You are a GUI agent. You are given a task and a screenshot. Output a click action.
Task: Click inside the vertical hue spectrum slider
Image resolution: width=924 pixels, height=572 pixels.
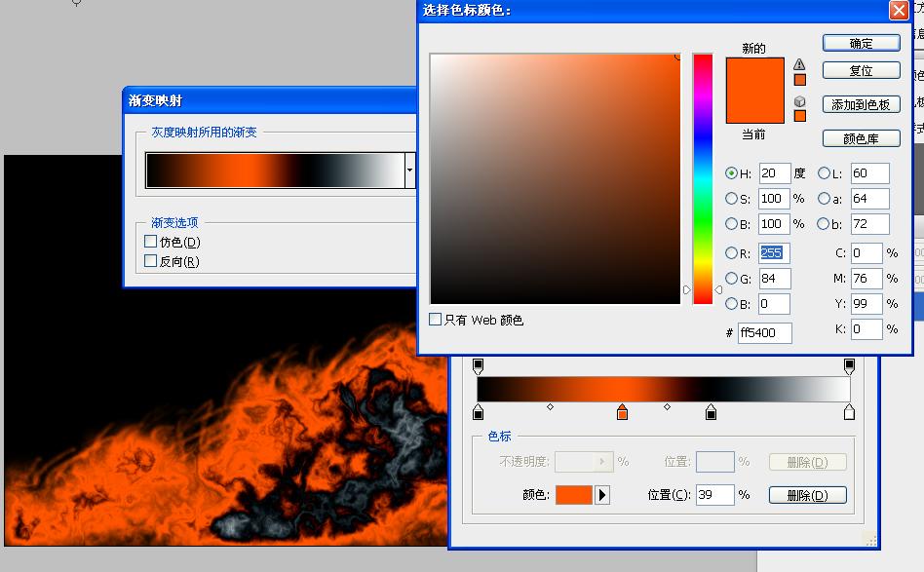coord(703,178)
